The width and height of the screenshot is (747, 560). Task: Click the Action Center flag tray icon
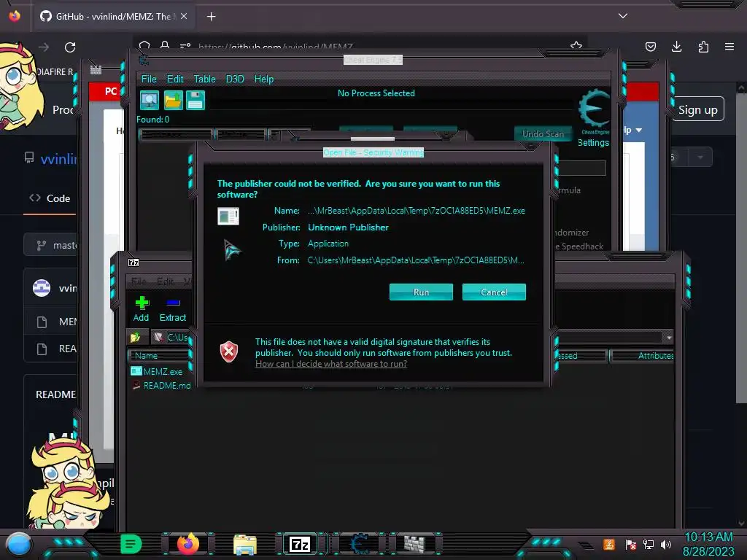coord(631,544)
